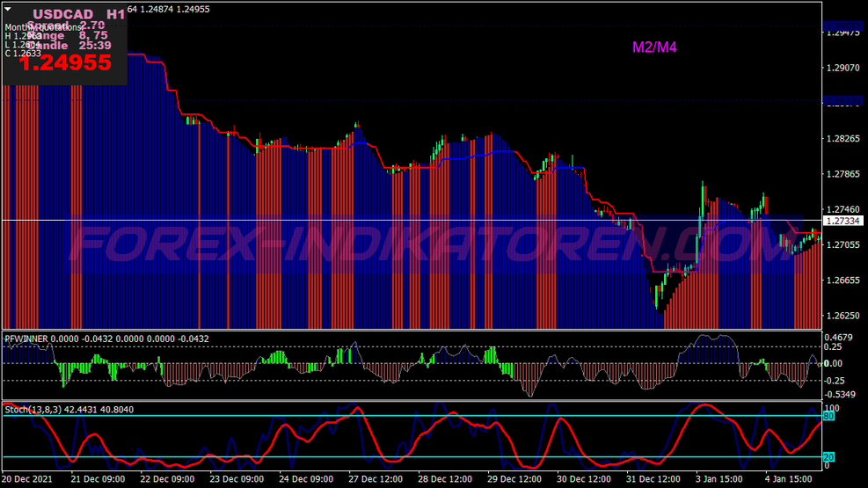Click the 1.29070 price scale value
The width and height of the screenshot is (868, 488).
(x=843, y=68)
